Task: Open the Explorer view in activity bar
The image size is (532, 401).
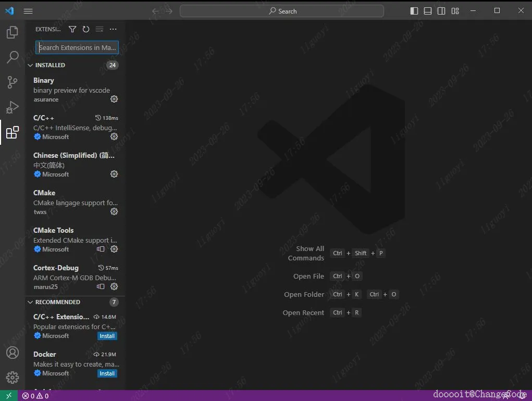Action: (13, 32)
